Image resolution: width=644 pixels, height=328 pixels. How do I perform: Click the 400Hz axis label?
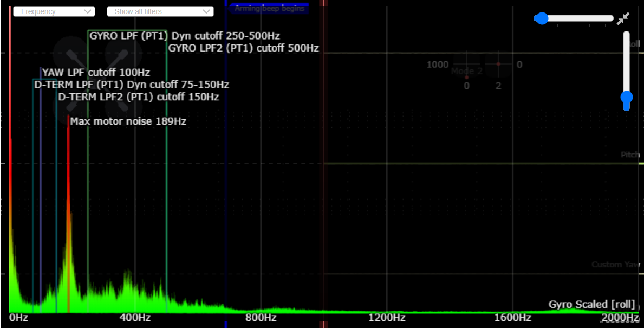click(x=135, y=317)
